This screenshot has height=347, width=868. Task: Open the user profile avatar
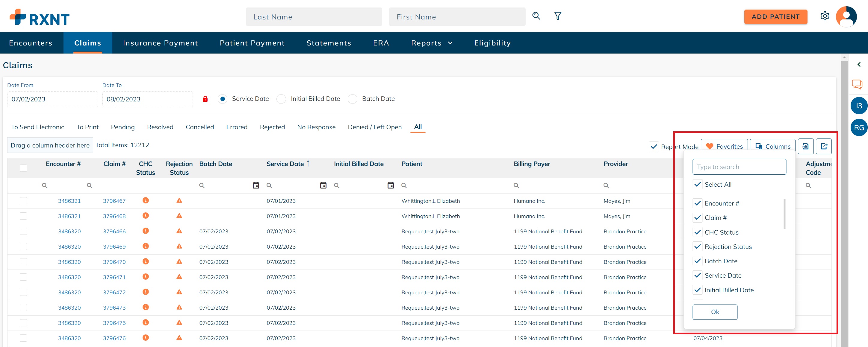846,16
